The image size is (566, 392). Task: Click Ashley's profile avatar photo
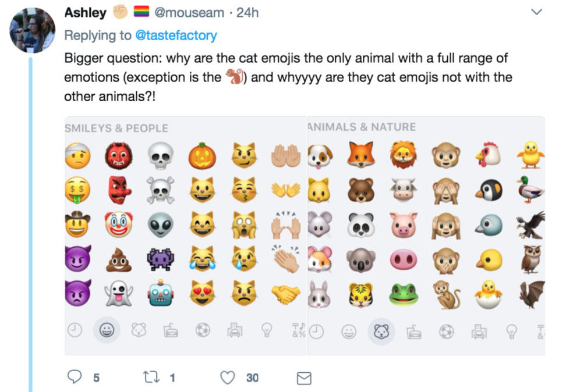[33, 31]
